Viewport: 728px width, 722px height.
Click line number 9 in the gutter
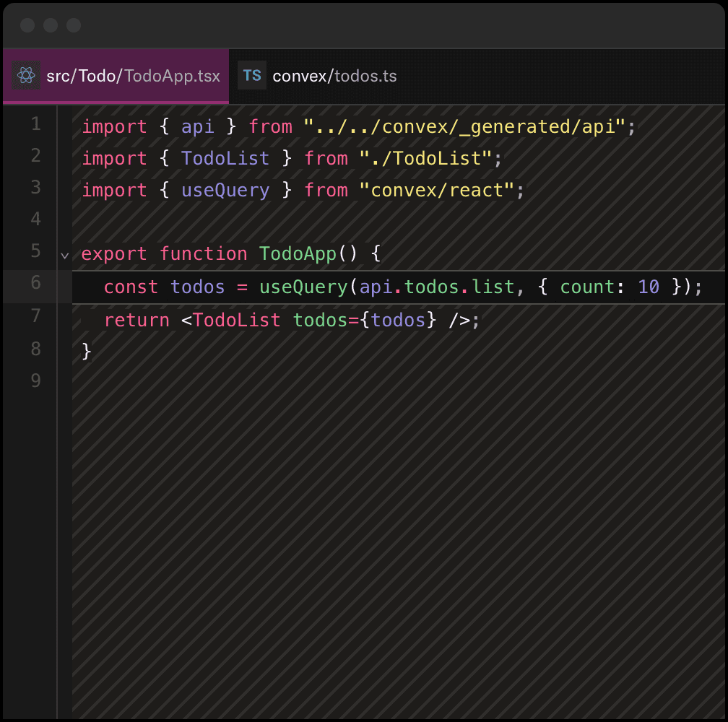tap(35, 380)
